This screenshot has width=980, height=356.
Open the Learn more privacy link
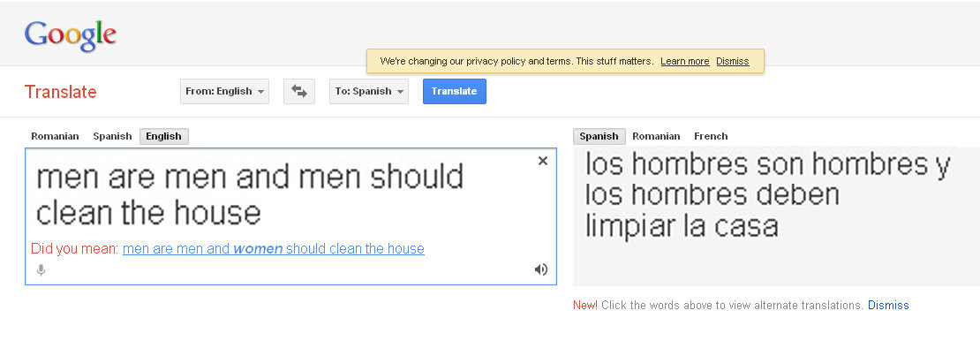tap(684, 62)
